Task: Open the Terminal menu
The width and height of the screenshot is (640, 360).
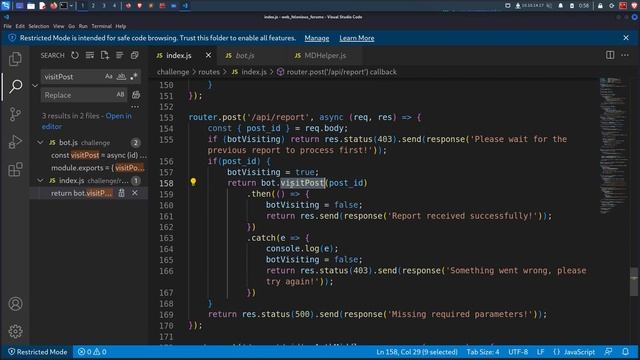Action: (101, 26)
